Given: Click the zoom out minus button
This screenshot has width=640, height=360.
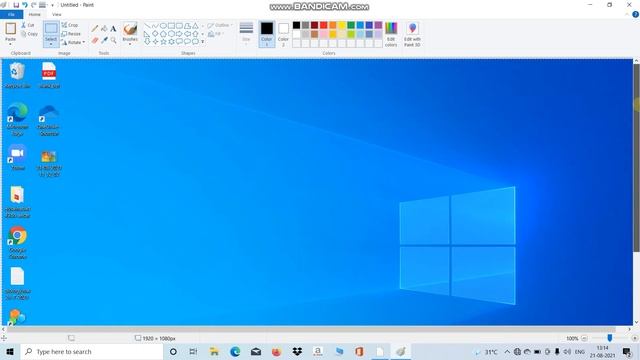Looking at the screenshot, I should [x=584, y=338].
